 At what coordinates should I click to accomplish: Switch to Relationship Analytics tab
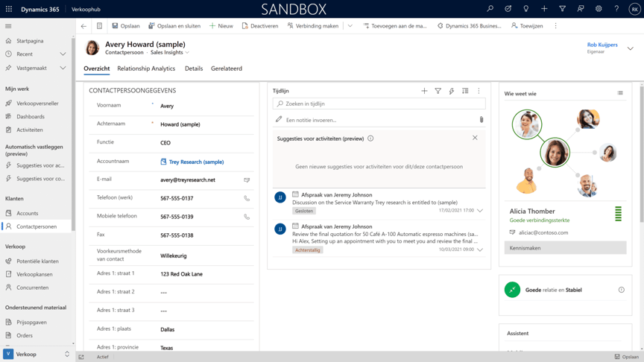coord(146,69)
